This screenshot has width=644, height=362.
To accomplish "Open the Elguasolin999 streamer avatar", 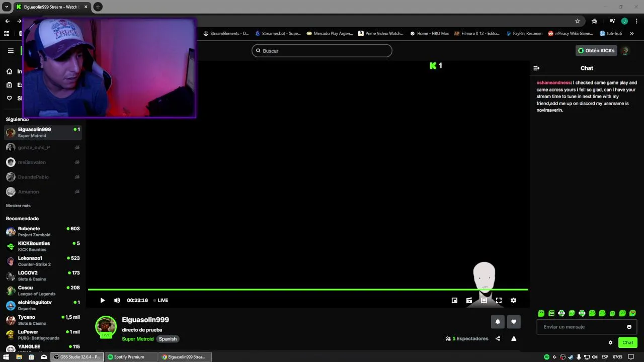I will point(106,326).
